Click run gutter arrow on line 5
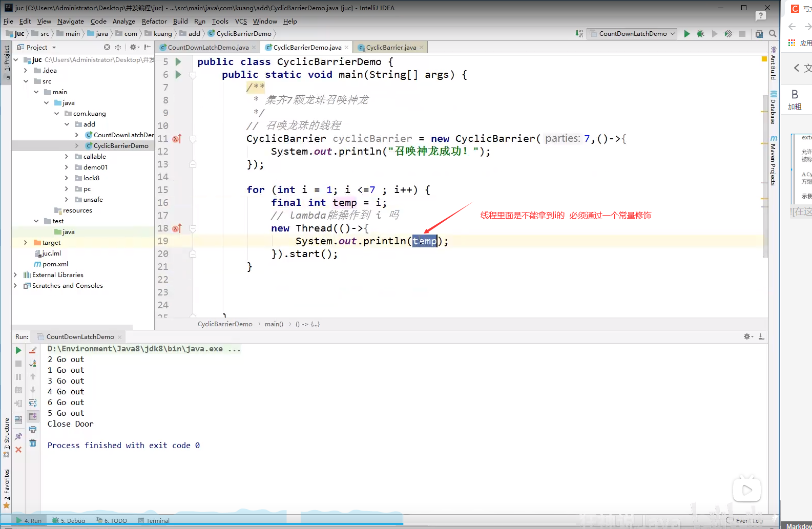812x529 pixels. (178, 62)
